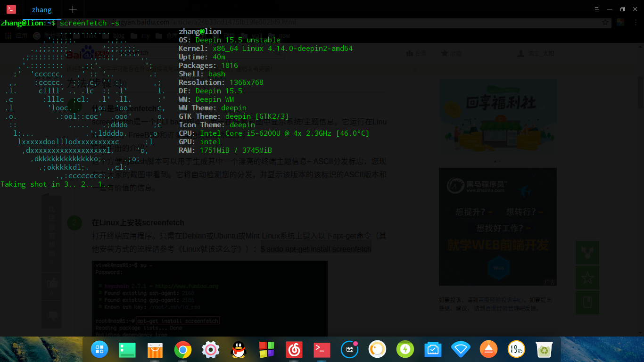Click the 'Shell: bash' line
This screenshot has height=362, width=644.
[x=202, y=74]
